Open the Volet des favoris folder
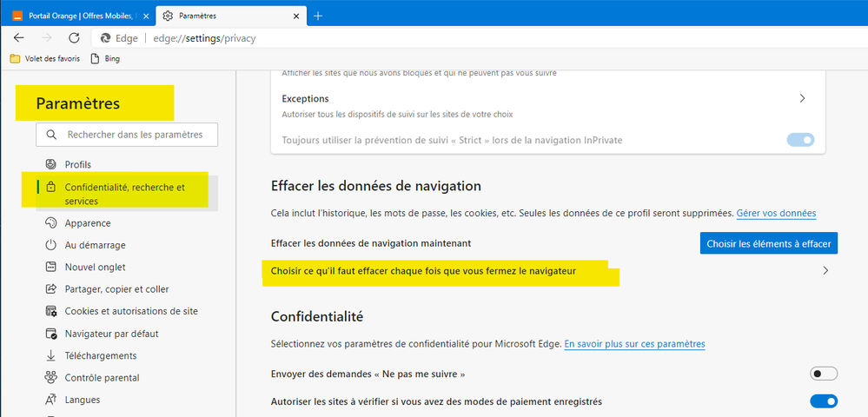868x417 pixels. coord(45,58)
